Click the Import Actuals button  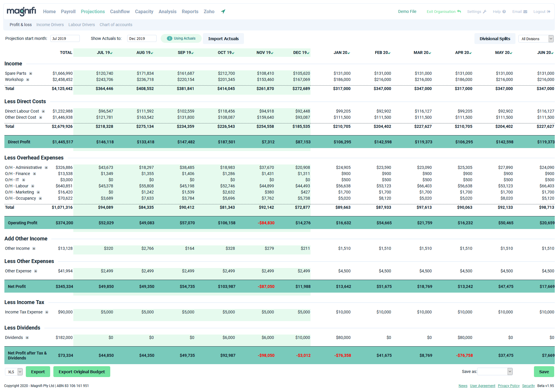pyautogui.click(x=223, y=39)
